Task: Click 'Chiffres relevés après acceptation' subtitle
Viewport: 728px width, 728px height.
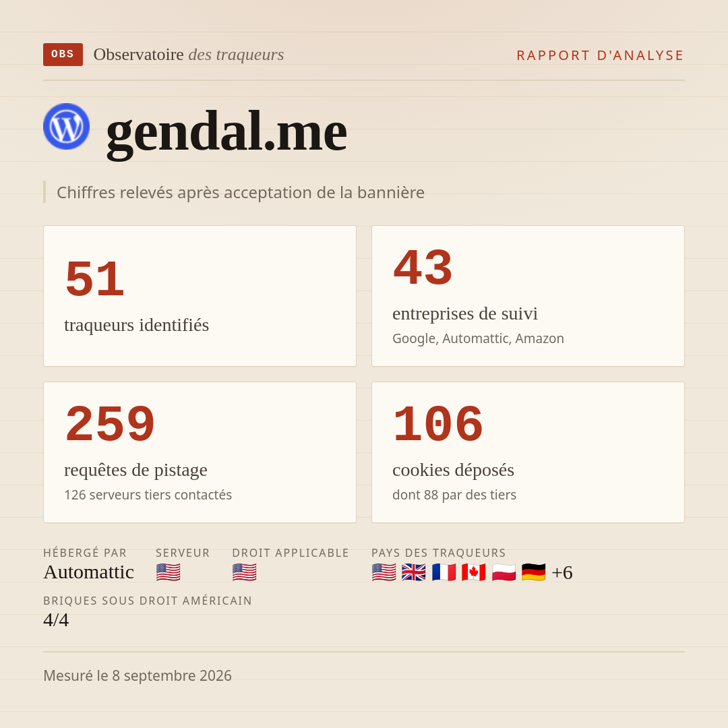Action: 241,192
